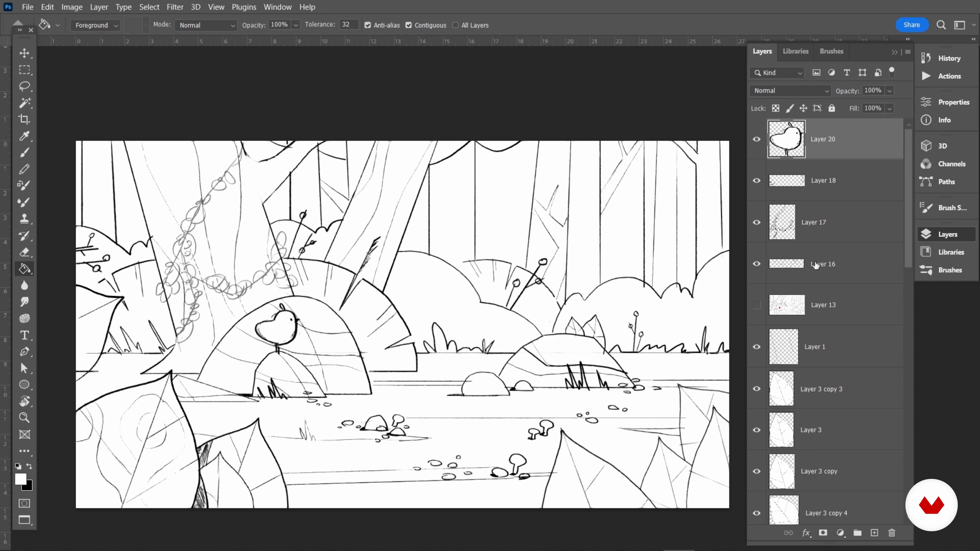
Task: Click the Lock all padlock icon
Action: click(832, 108)
